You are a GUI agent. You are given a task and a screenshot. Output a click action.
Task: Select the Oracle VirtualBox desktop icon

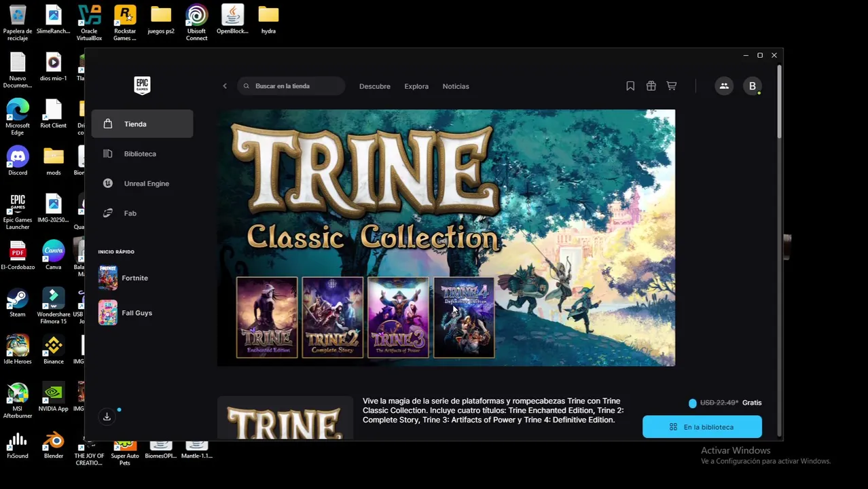click(89, 22)
